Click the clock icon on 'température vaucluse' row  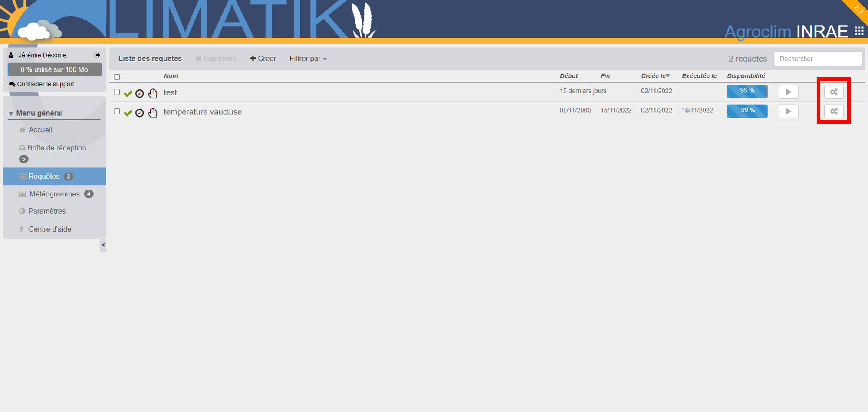point(139,113)
